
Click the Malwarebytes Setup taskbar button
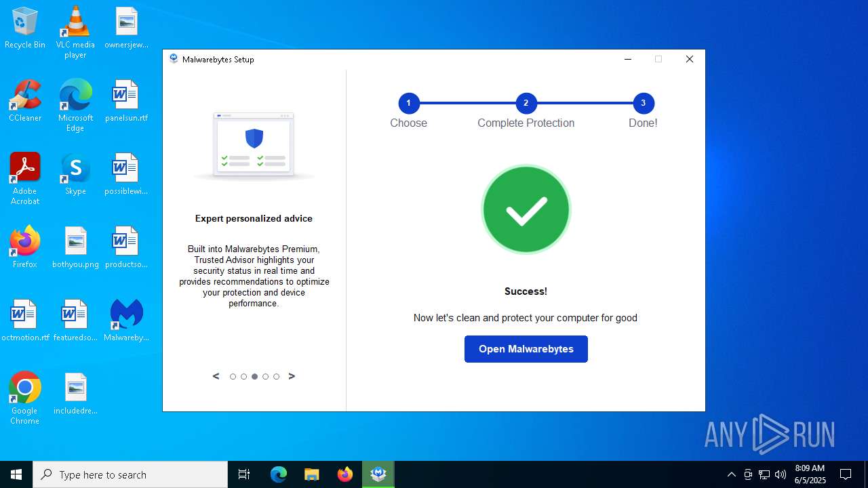tap(378, 474)
